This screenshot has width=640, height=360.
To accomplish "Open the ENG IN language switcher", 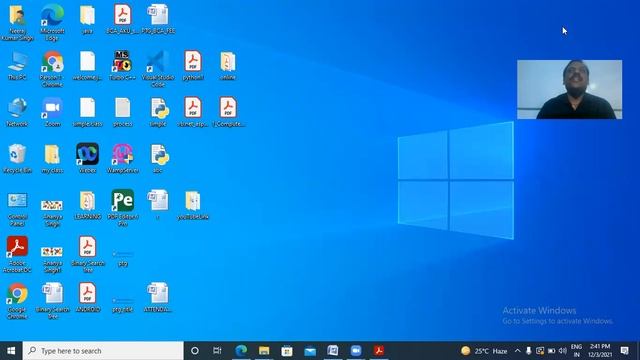I will 576,351.
